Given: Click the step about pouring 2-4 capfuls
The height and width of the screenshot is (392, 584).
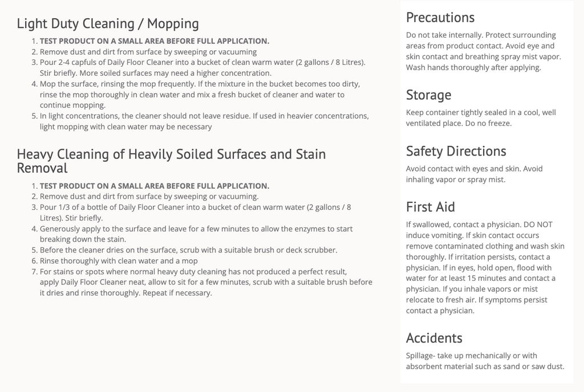Looking at the screenshot, I should click(202, 68).
